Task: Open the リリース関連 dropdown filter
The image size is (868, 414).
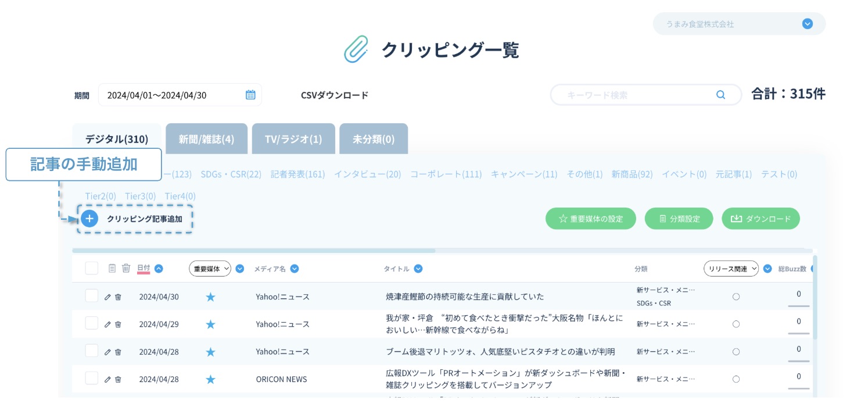Action: pyautogui.click(x=730, y=269)
